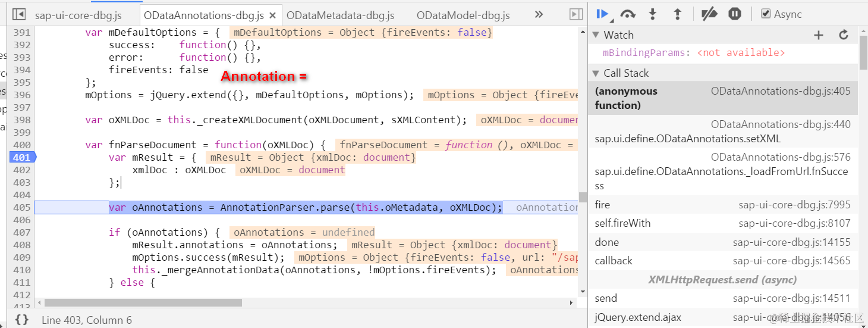Viewport: 868px width, 328px height.
Task: Select the send stack frame
Action: [x=723, y=298]
